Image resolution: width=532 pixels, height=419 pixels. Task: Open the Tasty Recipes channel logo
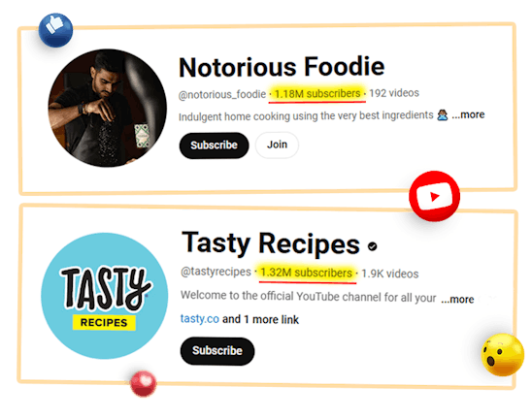pyautogui.click(x=105, y=296)
